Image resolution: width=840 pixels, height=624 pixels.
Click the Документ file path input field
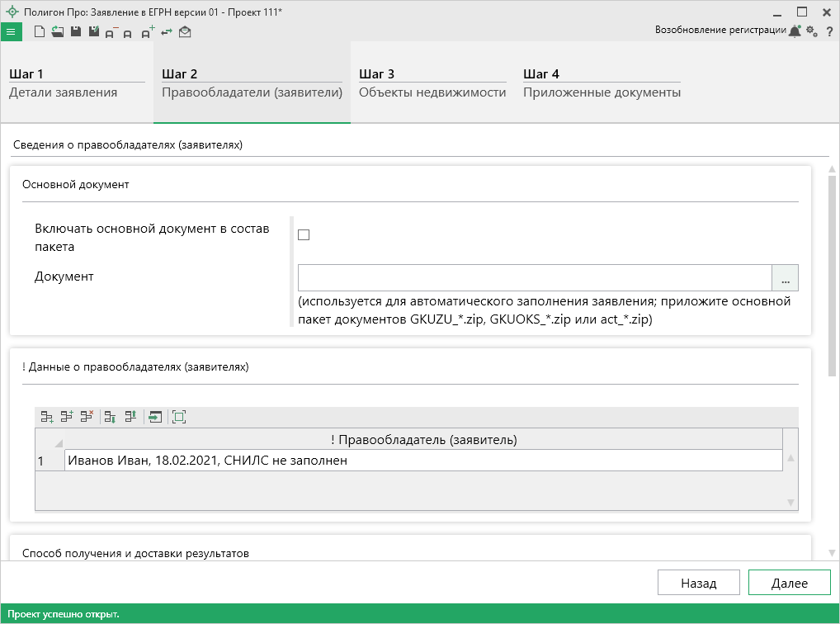(x=534, y=278)
